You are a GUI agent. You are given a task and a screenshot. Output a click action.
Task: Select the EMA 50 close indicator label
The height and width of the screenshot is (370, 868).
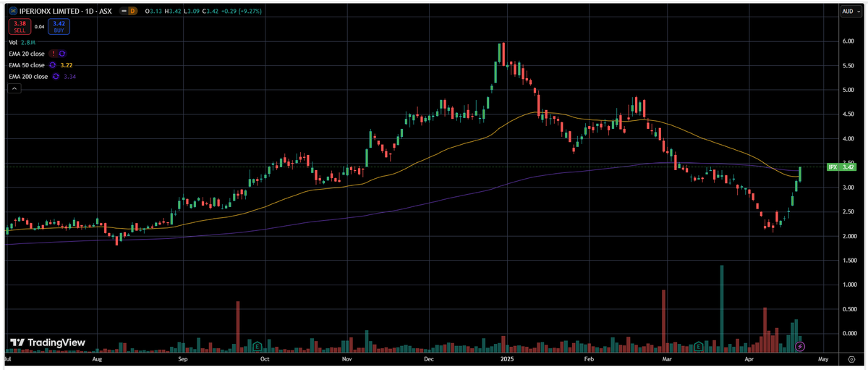(27, 65)
